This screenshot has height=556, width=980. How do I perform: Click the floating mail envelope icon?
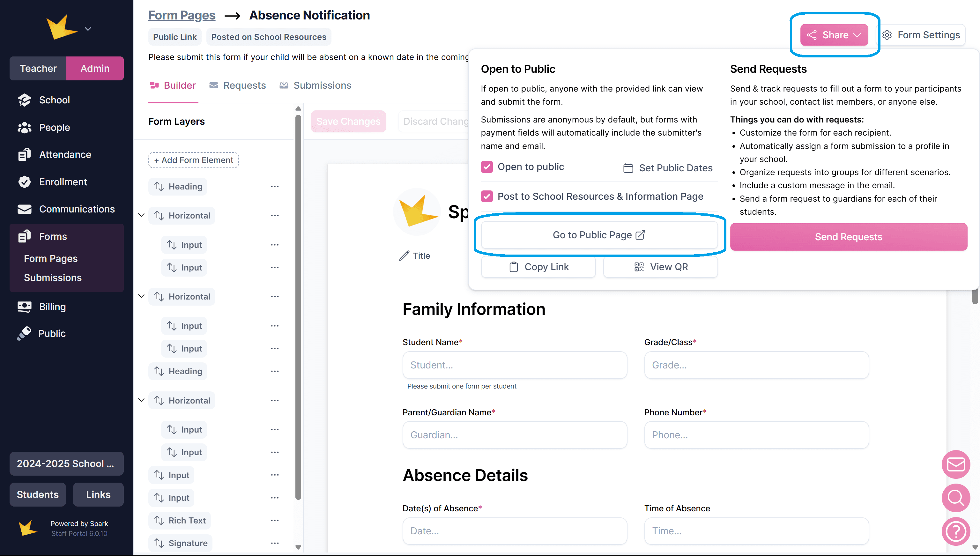955,464
